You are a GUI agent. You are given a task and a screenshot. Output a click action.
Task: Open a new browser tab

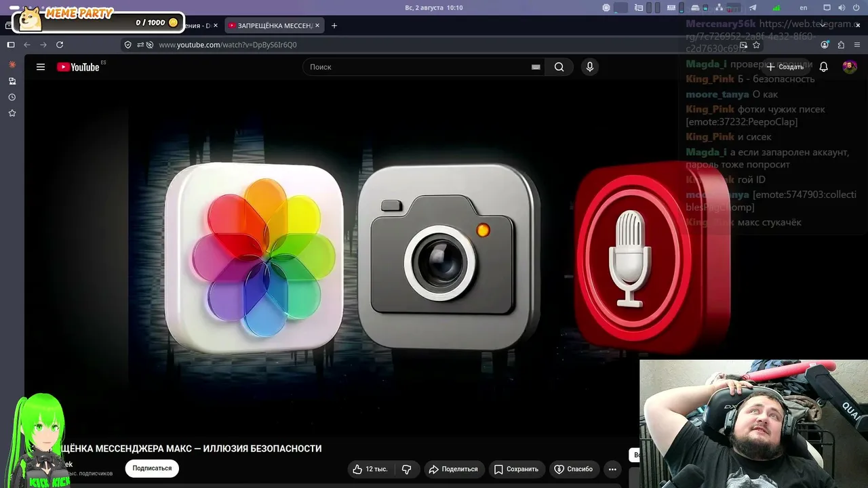[x=334, y=26]
